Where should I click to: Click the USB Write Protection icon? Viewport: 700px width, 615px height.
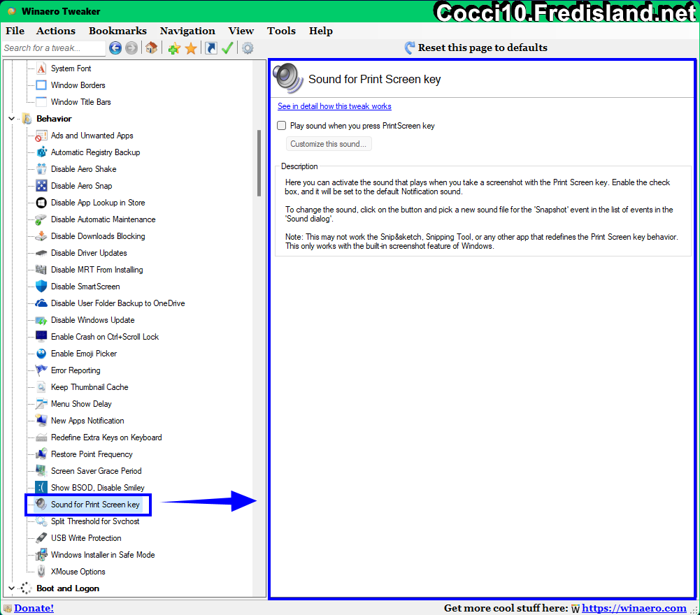[x=41, y=538]
